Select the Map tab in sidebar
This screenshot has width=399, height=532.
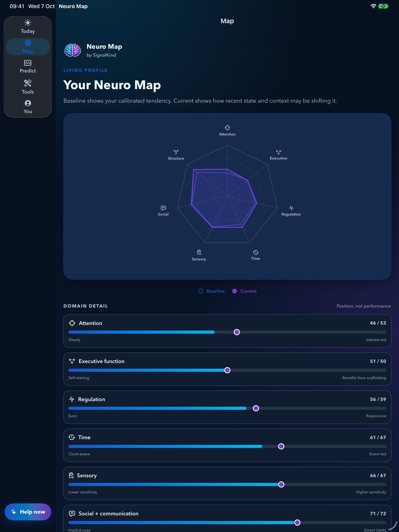(28, 47)
